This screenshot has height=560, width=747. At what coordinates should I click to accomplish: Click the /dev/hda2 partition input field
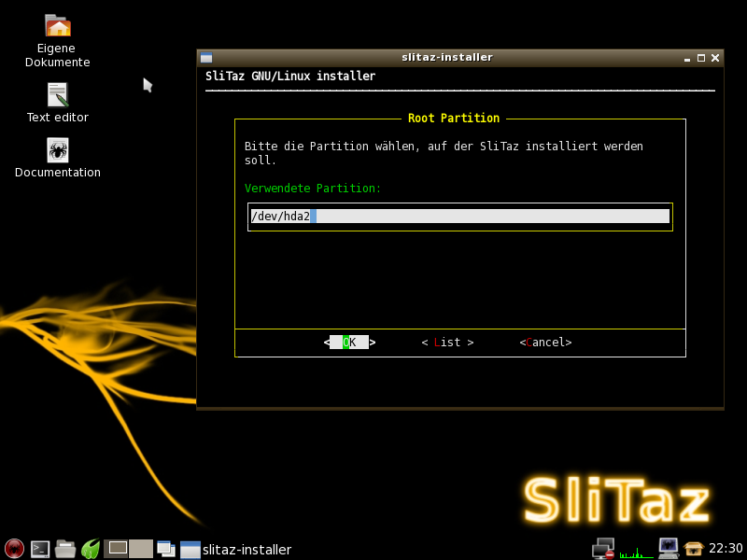coord(459,217)
